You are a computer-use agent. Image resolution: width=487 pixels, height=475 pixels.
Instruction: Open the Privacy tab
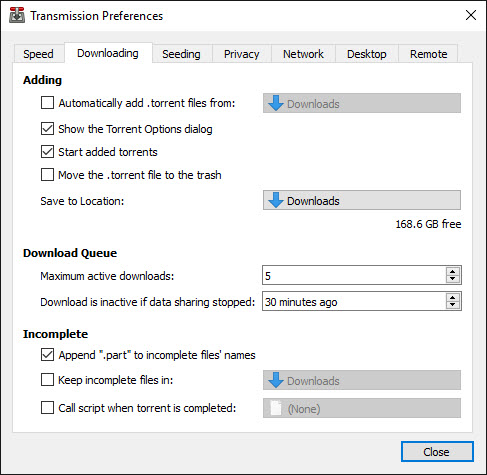tap(242, 54)
